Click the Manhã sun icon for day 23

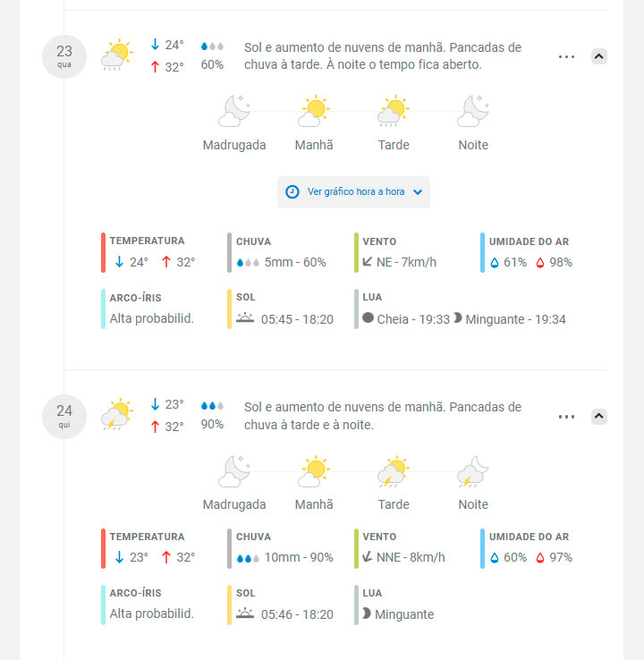click(314, 112)
